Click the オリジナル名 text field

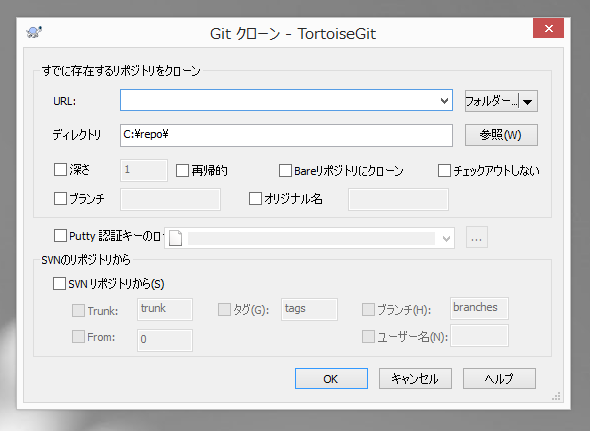pyautogui.click(x=398, y=200)
